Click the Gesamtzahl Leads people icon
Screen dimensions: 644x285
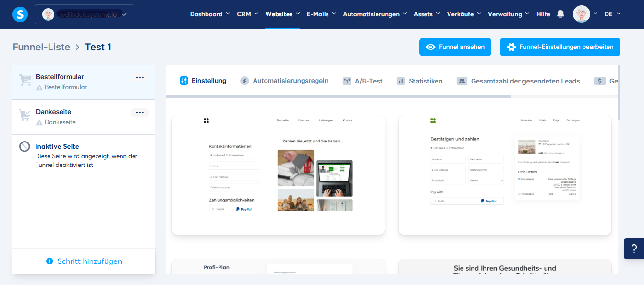462,81
